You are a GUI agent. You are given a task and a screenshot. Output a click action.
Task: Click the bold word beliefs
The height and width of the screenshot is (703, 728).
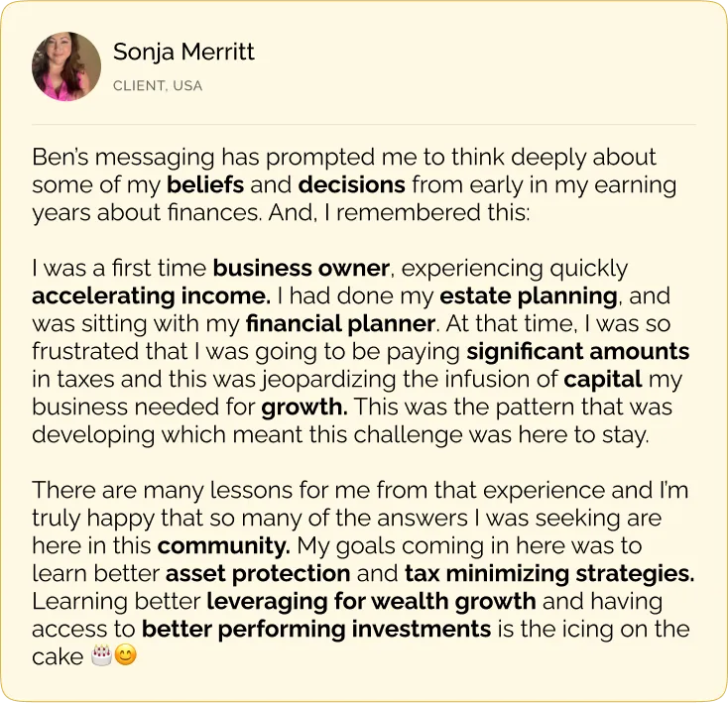[x=205, y=184]
